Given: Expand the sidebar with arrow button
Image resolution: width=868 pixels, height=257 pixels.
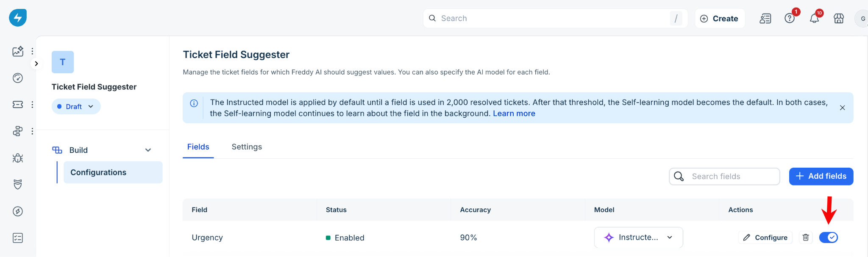Looking at the screenshot, I should [x=36, y=64].
